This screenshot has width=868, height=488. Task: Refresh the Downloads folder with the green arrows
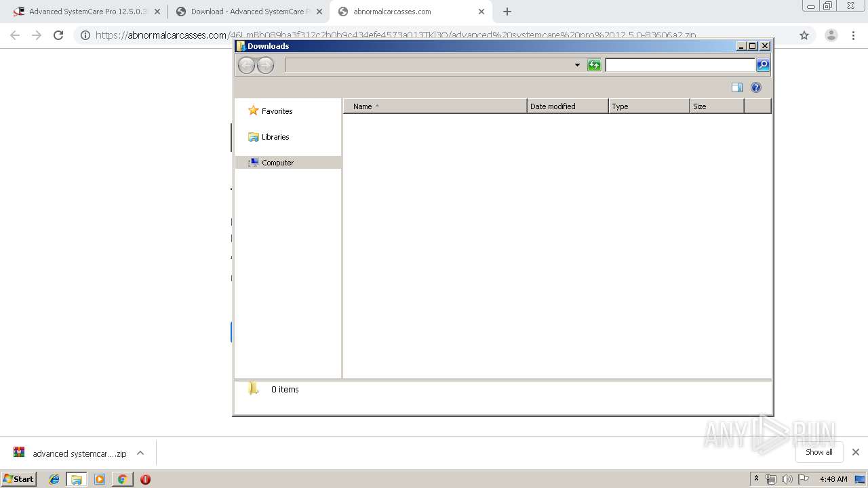594,65
